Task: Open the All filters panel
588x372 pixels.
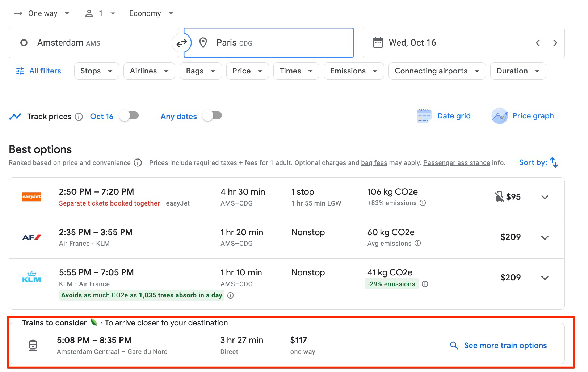Action: click(38, 71)
